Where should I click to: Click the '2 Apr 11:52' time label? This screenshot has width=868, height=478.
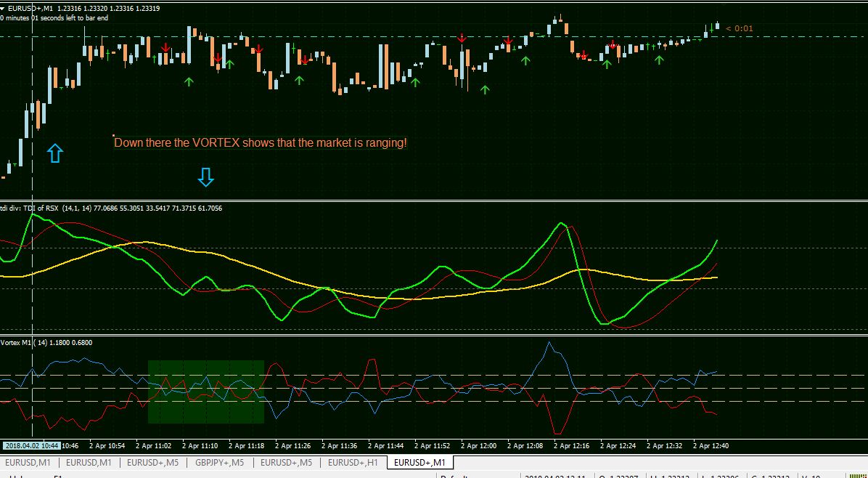coord(433,446)
